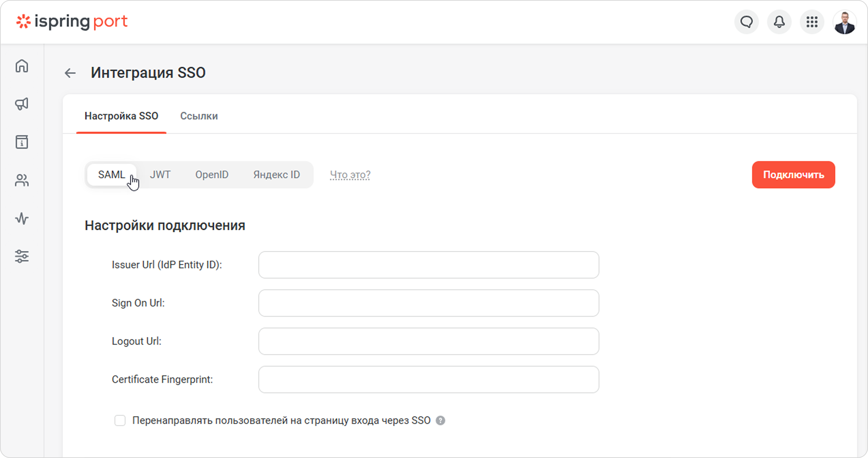The height and width of the screenshot is (458, 868).
Task: Focus the Issuer Url input field
Action: [x=429, y=265]
